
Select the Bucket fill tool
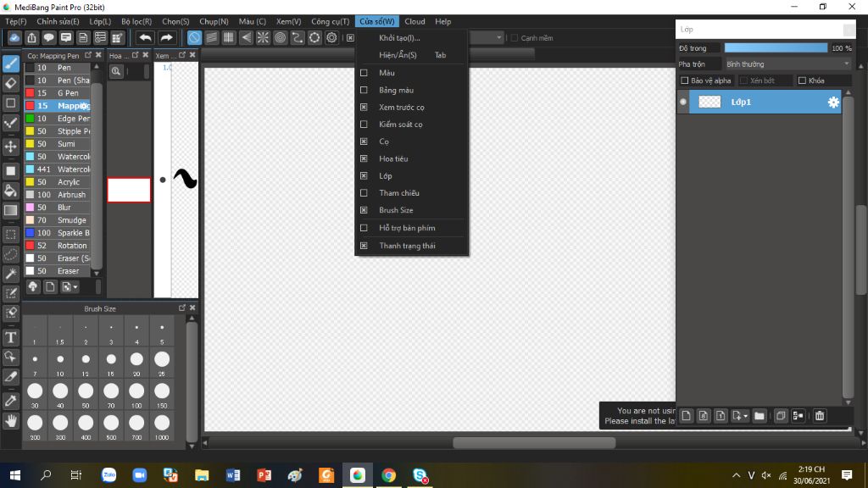coord(10,191)
